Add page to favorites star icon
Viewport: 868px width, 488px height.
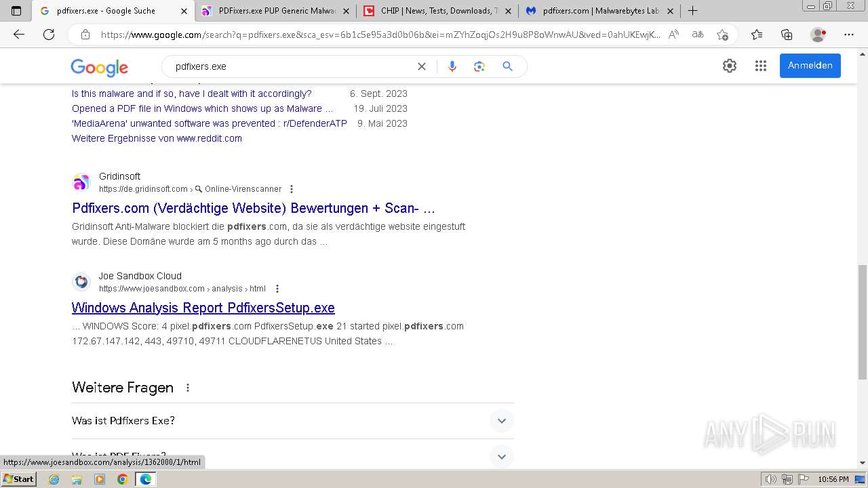(722, 35)
